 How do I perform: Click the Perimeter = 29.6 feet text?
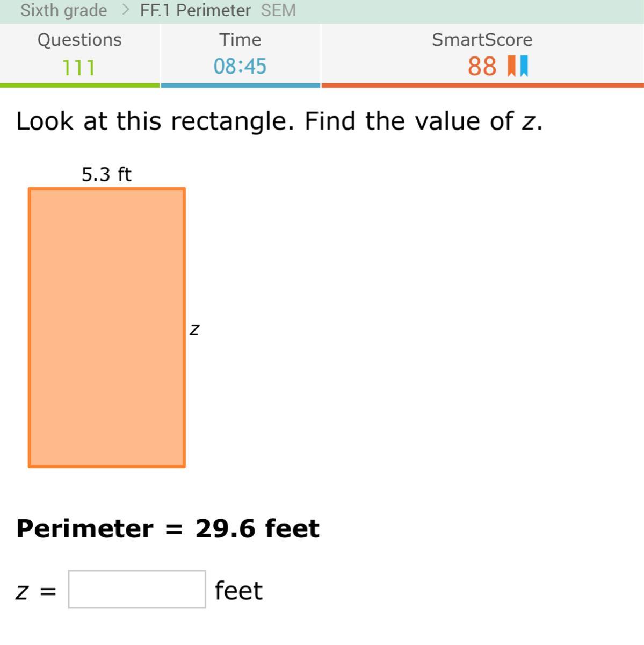[x=168, y=528]
